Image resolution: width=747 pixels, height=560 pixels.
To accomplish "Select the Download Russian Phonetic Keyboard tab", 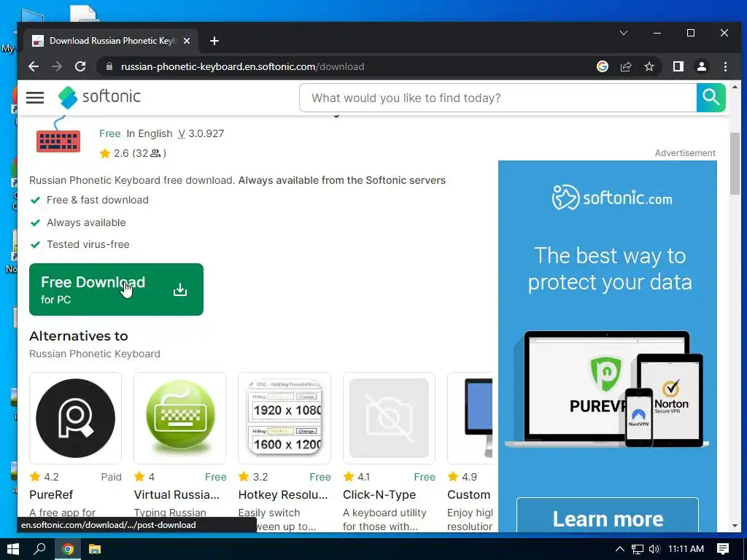I will (111, 41).
